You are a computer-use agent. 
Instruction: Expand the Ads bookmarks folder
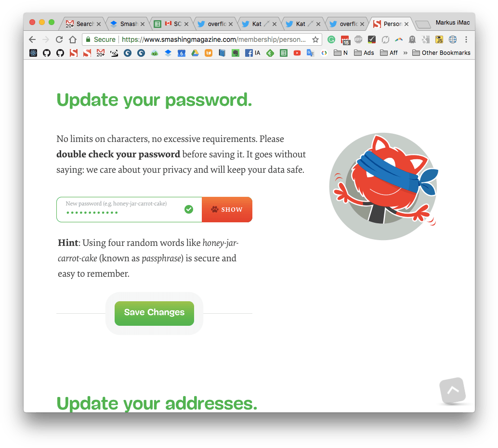click(x=364, y=53)
